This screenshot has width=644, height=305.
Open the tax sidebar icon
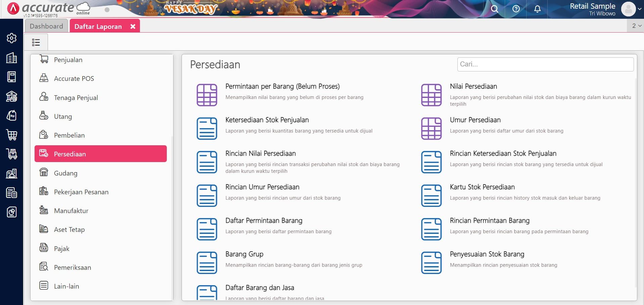tap(11, 193)
